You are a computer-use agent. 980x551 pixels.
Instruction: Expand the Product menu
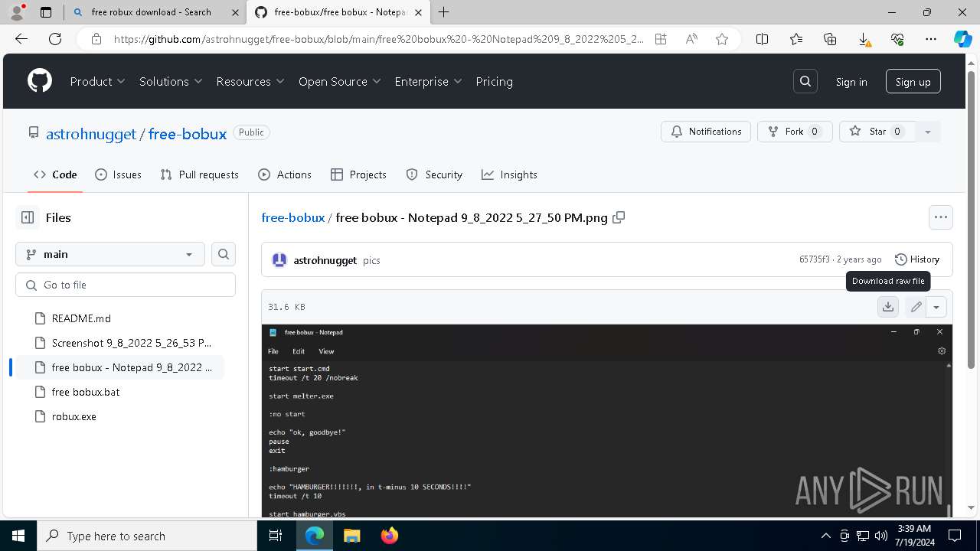point(98,81)
